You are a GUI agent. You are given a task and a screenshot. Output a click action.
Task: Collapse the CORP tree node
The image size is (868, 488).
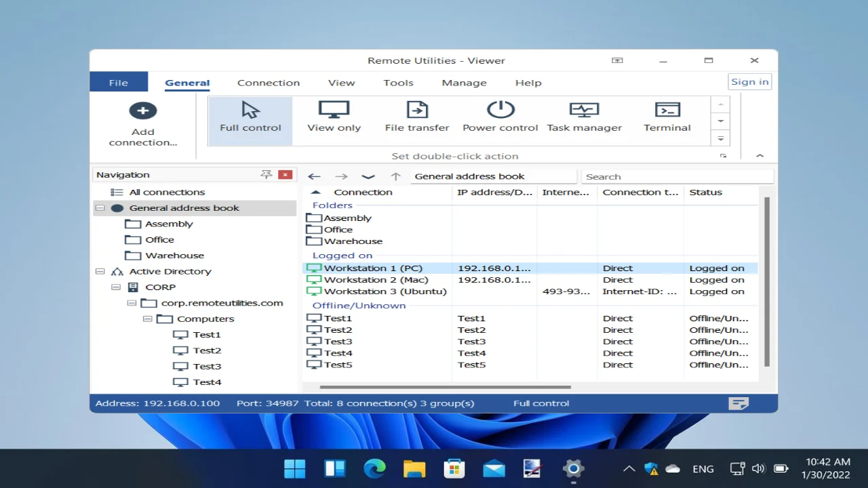click(116, 287)
